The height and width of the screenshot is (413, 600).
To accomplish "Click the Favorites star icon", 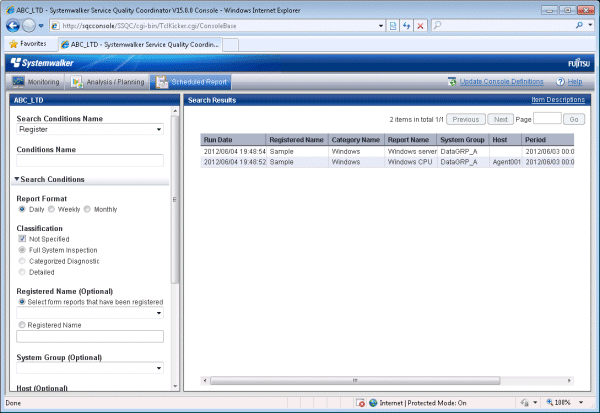I will pos(13,44).
